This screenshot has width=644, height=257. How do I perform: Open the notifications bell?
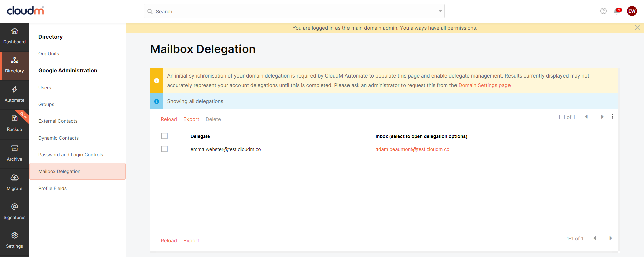617,11
